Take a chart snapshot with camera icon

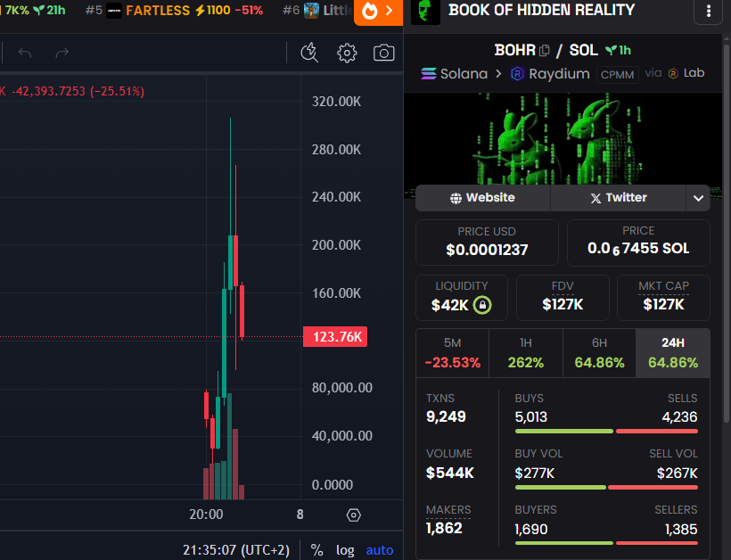tap(383, 53)
